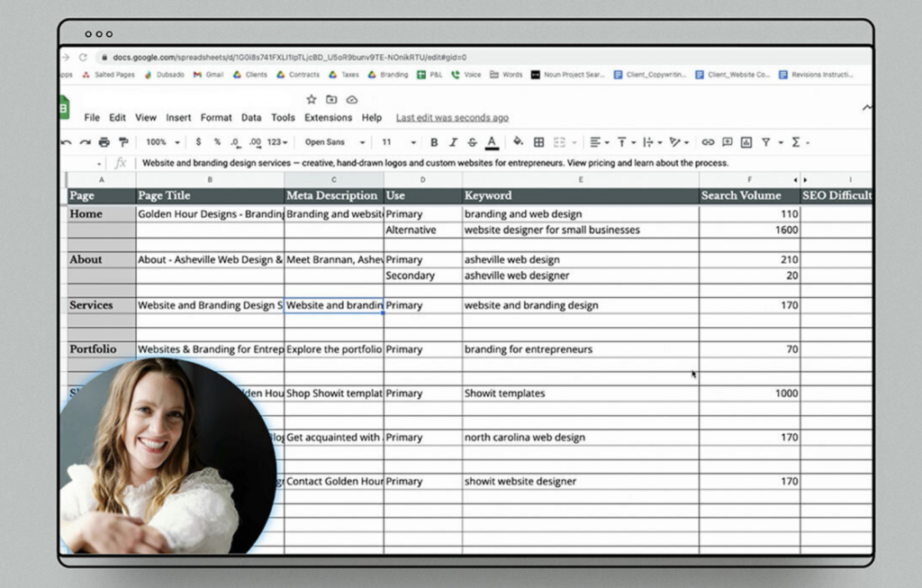Select the paint format roller icon
Viewport: 922px width, 588px height.
123,142
